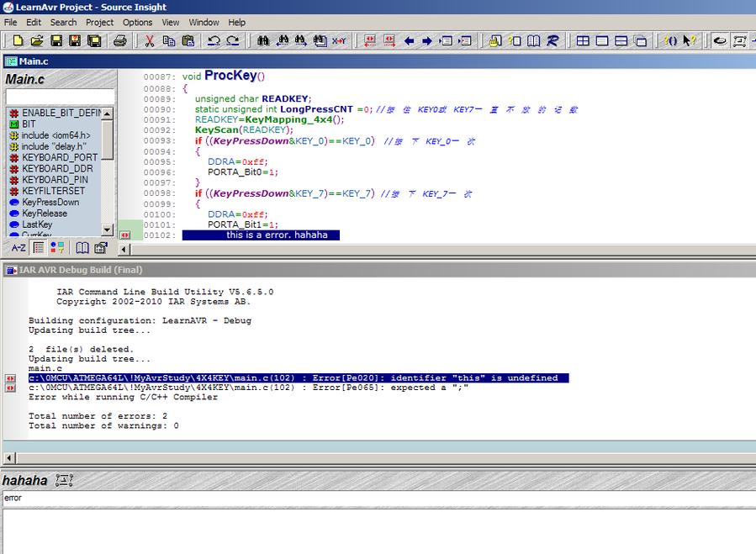Click the Go Back blue arrow

[x=410, y=40]
